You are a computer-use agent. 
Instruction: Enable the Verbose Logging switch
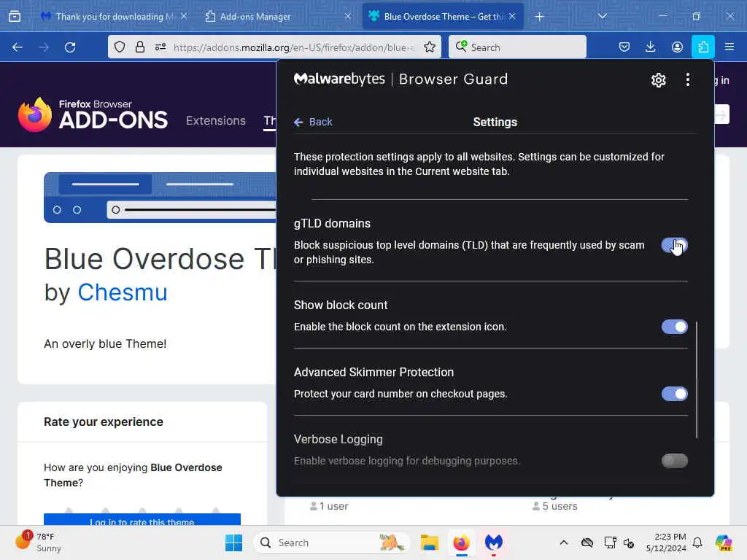coord(674,461)
